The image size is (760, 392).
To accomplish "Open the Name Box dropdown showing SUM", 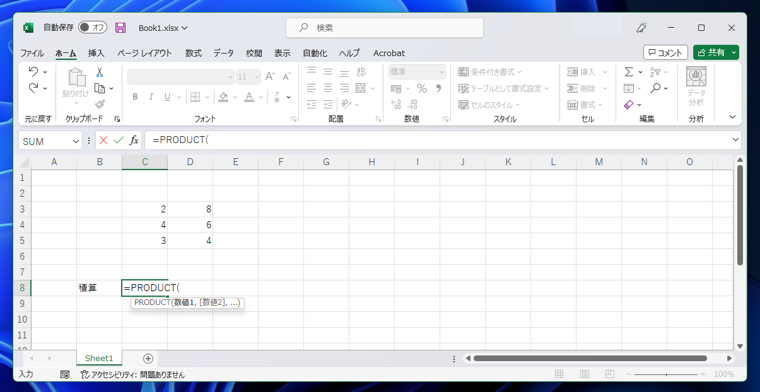I will point(76,141).
